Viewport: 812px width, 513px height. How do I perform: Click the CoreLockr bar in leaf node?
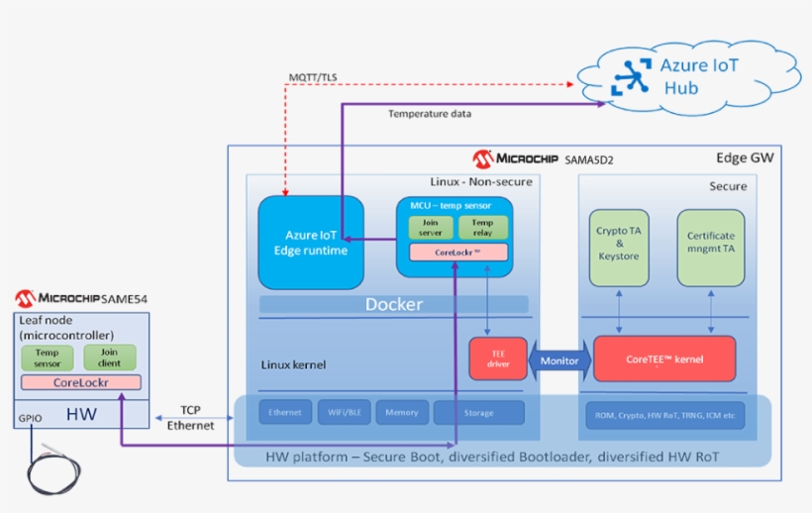pos(81,382)
